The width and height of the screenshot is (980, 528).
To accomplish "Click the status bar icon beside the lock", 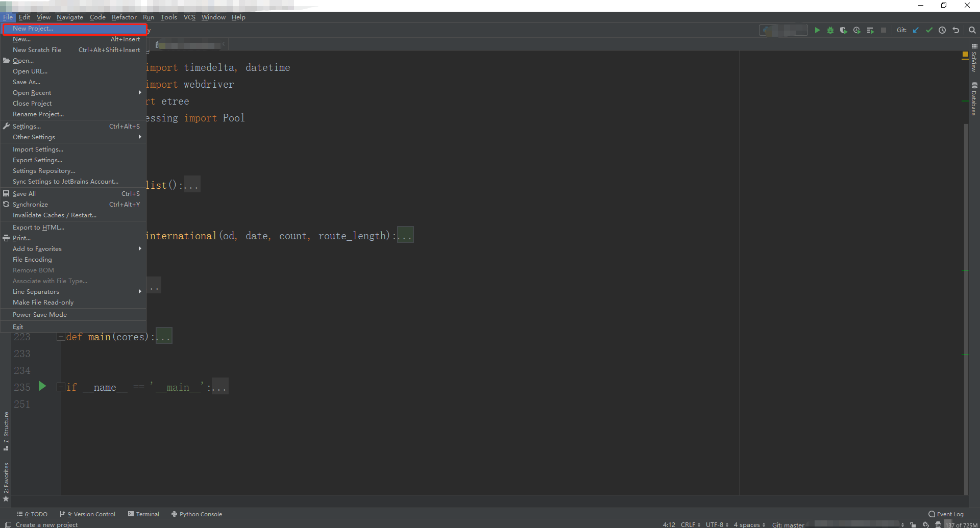I will click(925, 524).
